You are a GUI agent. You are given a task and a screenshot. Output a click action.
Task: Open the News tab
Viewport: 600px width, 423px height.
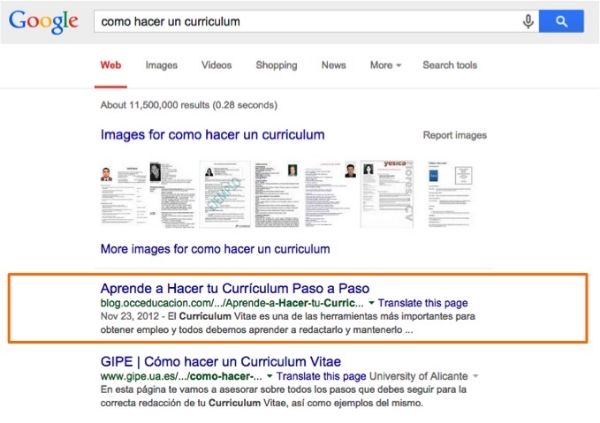[333, 65]
